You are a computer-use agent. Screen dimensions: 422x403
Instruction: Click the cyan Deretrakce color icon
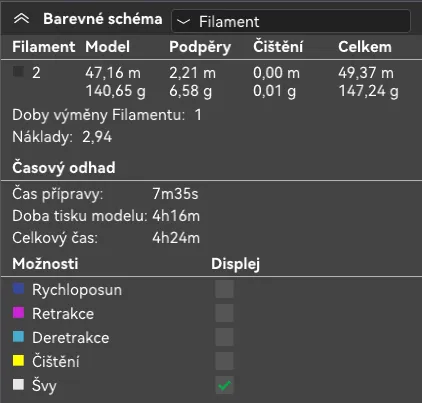[18, 337]
